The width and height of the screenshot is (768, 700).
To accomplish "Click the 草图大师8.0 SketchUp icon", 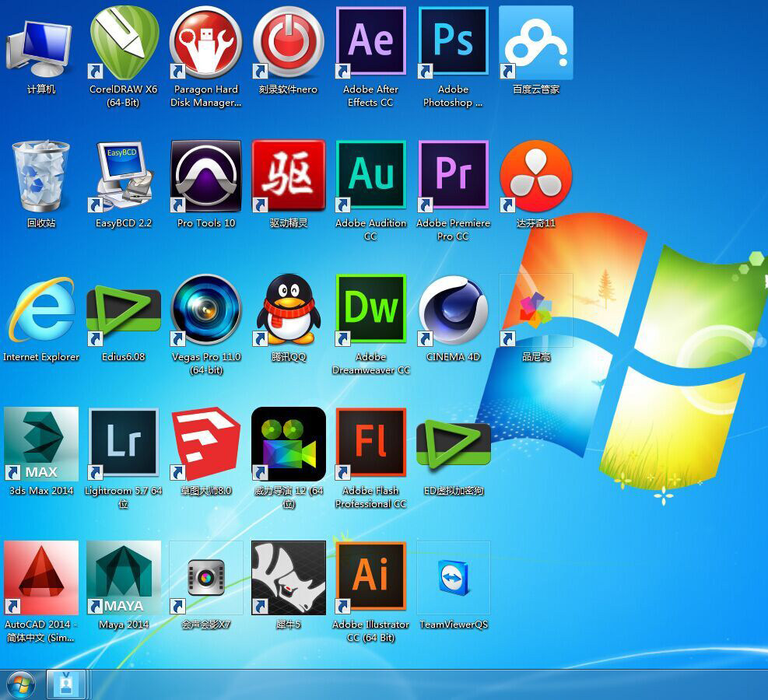I will coord(205,443).
